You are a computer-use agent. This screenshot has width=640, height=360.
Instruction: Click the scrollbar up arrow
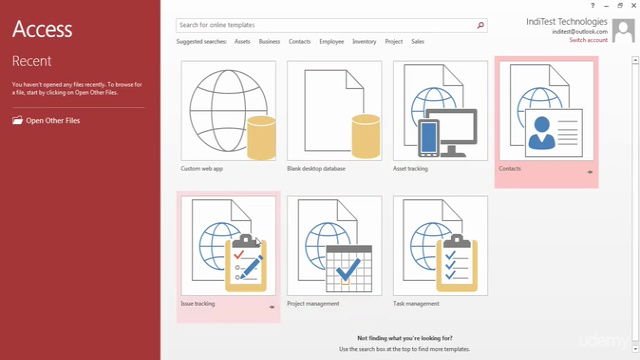click(x=635, y=60)
